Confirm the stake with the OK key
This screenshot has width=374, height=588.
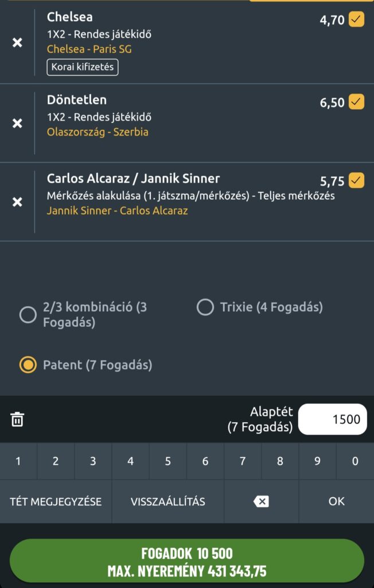(x=336, y=501)
